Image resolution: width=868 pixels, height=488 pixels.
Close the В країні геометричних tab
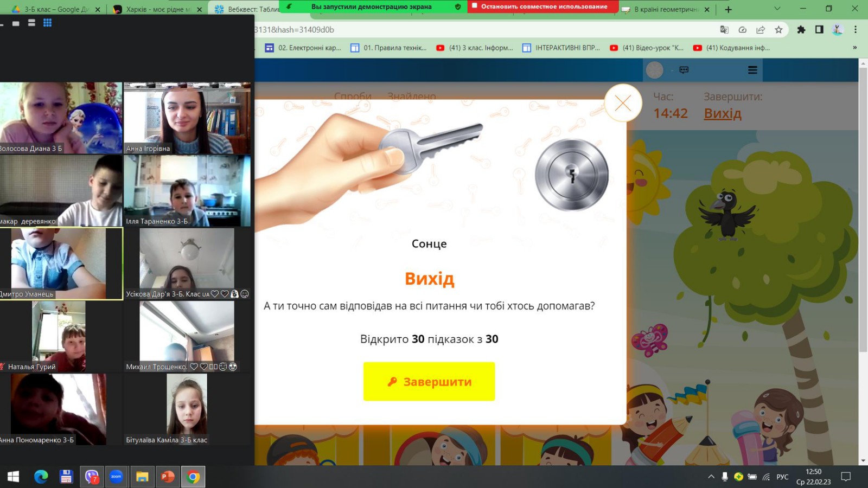click(707, 9)
